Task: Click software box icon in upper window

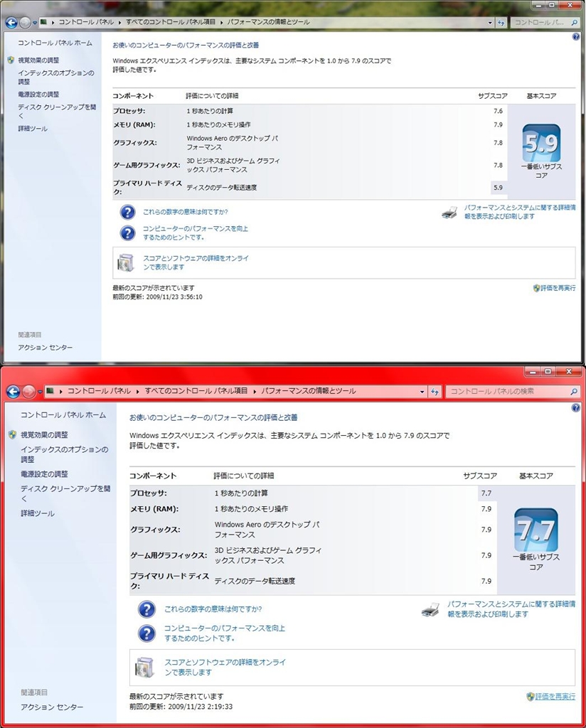Action: coord(125,263)
